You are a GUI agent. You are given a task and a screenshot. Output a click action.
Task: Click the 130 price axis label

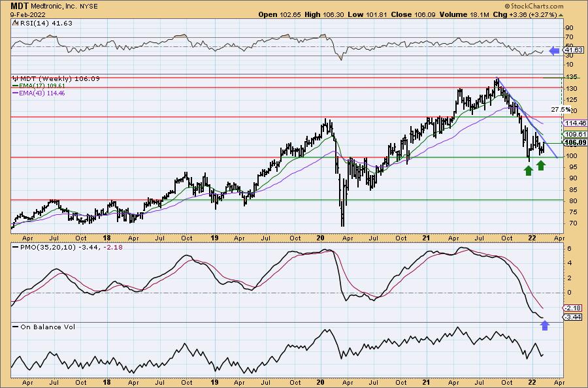point(571,89)
